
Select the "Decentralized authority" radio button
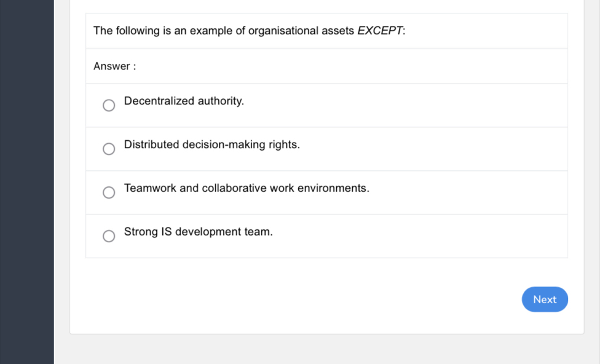(x=109, y=106)
